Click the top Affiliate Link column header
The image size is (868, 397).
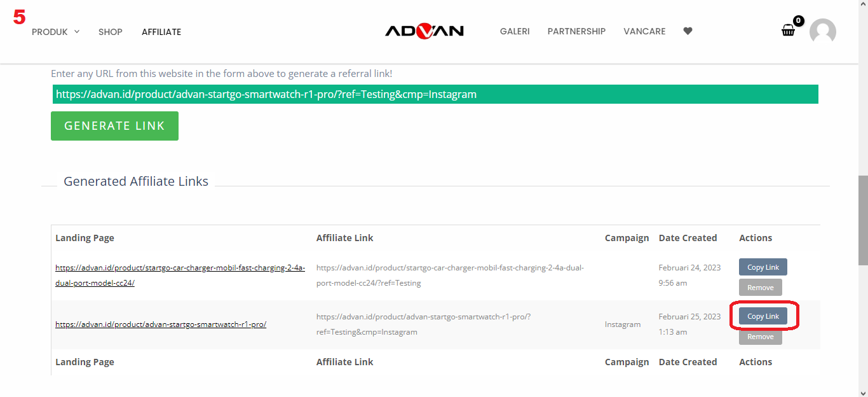[344, 238]
